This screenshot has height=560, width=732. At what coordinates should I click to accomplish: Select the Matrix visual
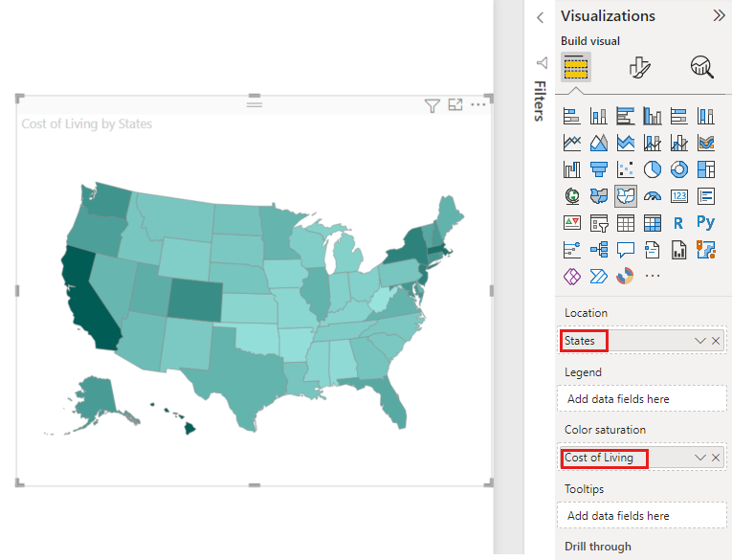click(x=653, y=223)
